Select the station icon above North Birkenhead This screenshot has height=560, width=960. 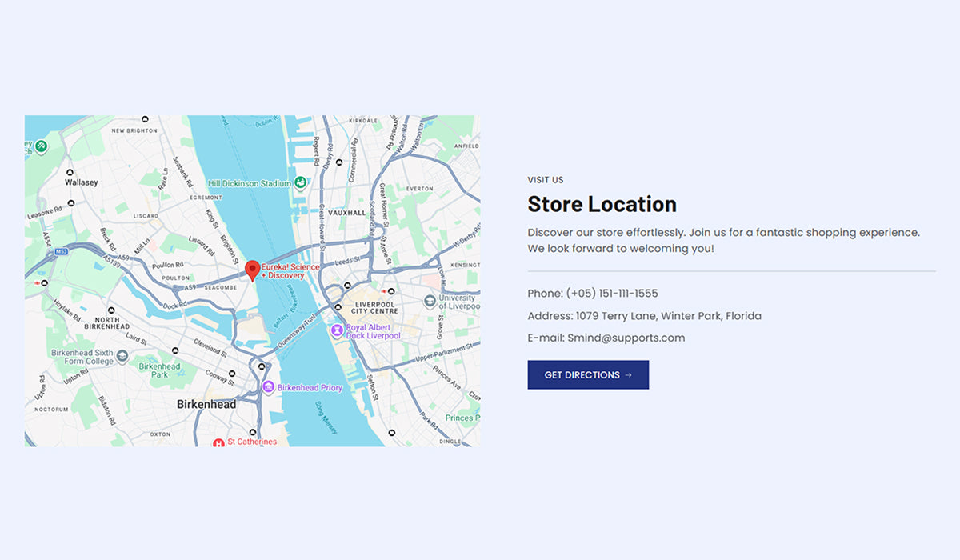tap(110, 310)
